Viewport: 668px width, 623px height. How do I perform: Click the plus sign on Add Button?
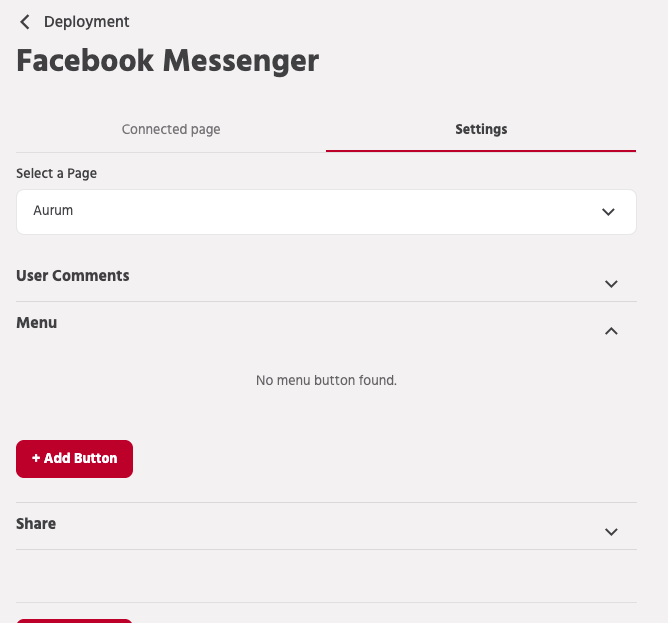click(36, 458)
